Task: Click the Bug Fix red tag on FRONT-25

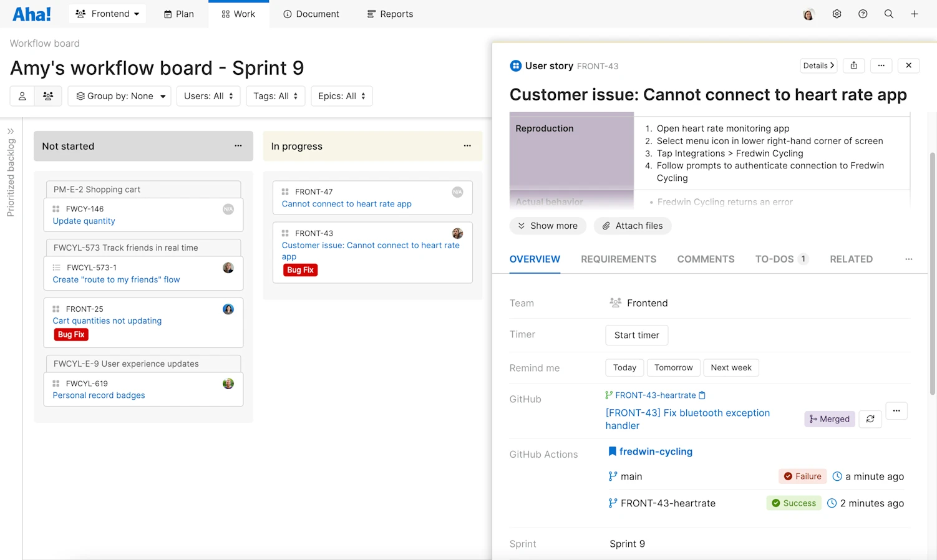Action: tap(70, 334)
